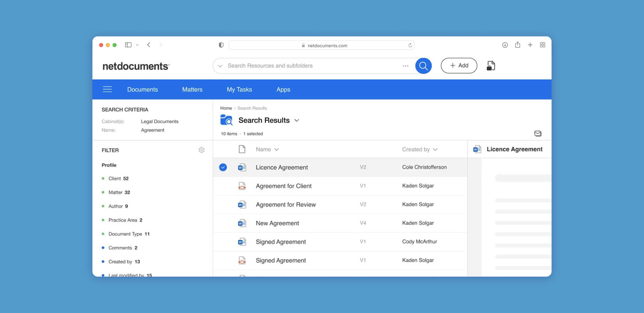Click the Licence Agreement preview title

pos(515,149)
